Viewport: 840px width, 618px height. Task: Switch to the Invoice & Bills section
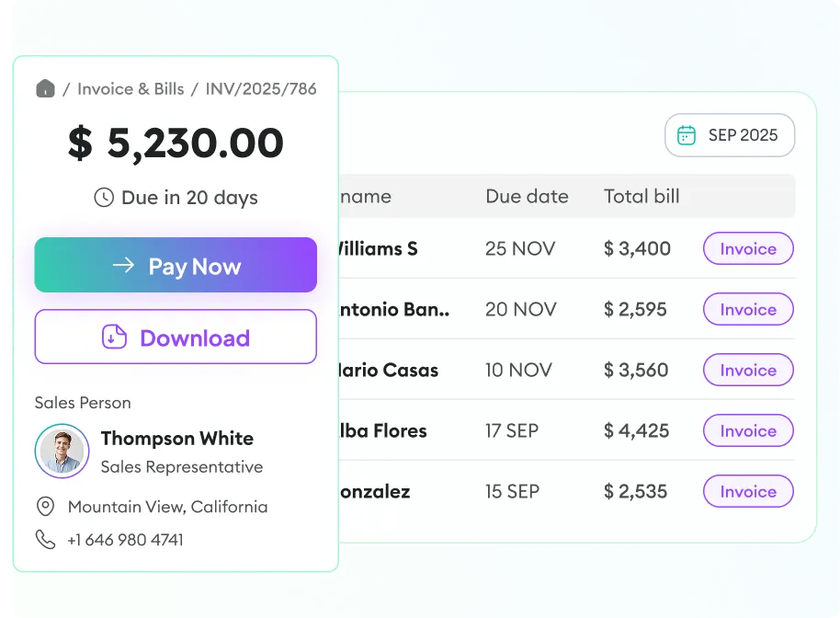[131, 88]
